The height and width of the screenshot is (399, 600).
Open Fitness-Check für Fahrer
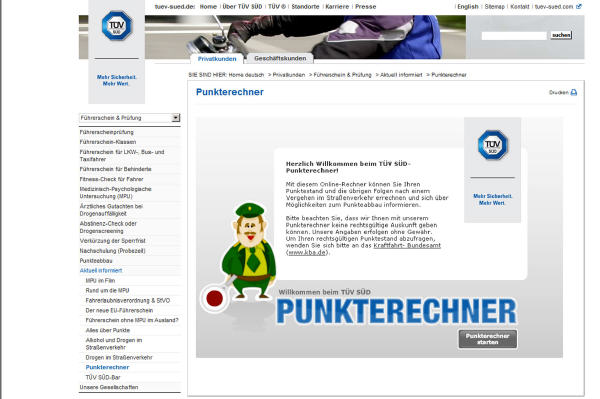[111, 179]
